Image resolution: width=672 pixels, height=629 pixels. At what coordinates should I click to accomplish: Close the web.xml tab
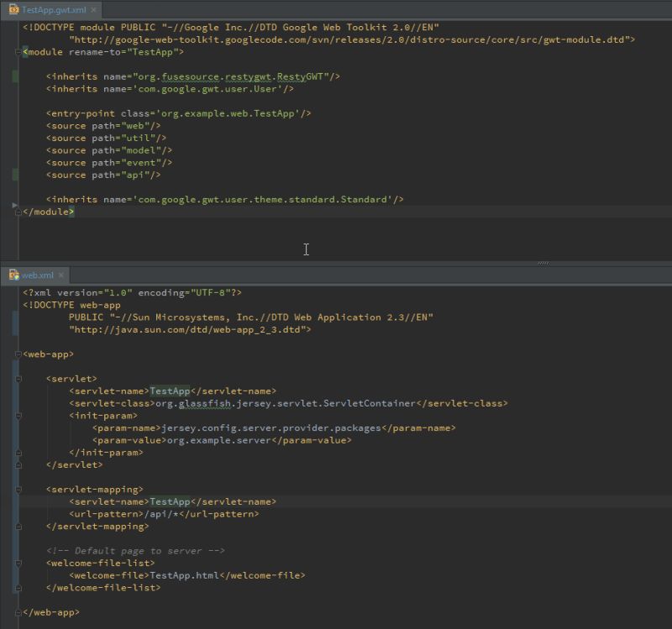(61, 275)
